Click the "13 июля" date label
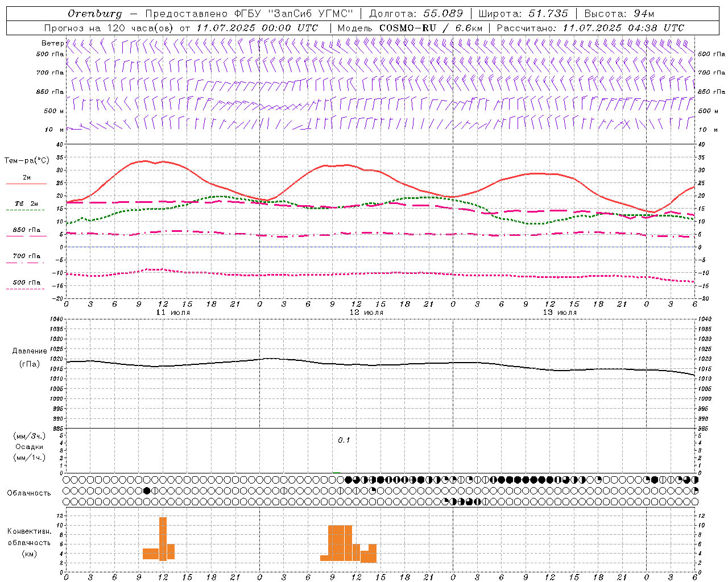This screenshot has width=728, height=582. click(560, 313)
